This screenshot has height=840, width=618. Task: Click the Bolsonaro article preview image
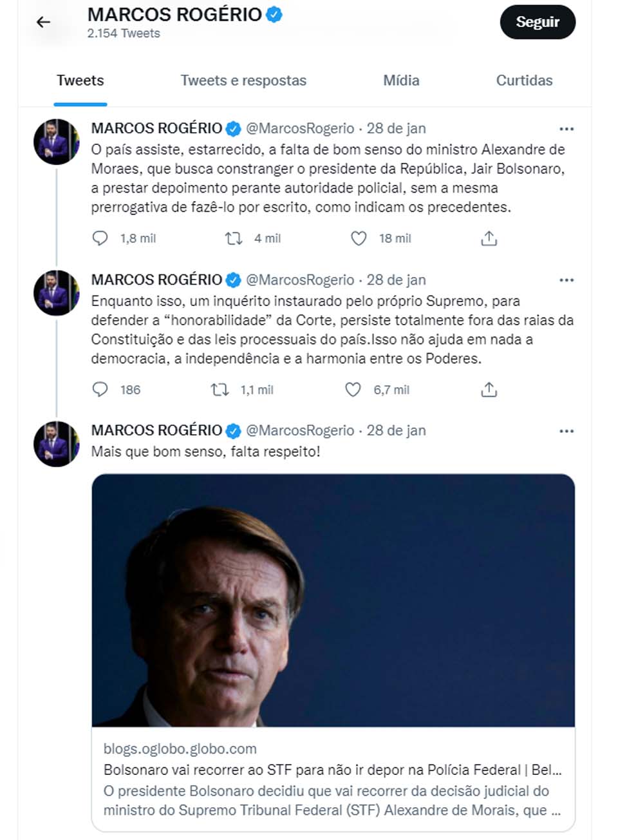click(x=333, y=600)
